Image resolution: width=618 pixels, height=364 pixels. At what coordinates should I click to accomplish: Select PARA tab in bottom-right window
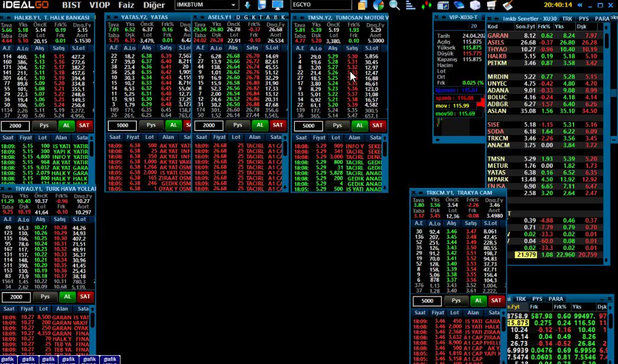pyautogui.click(x=556, y=298)
